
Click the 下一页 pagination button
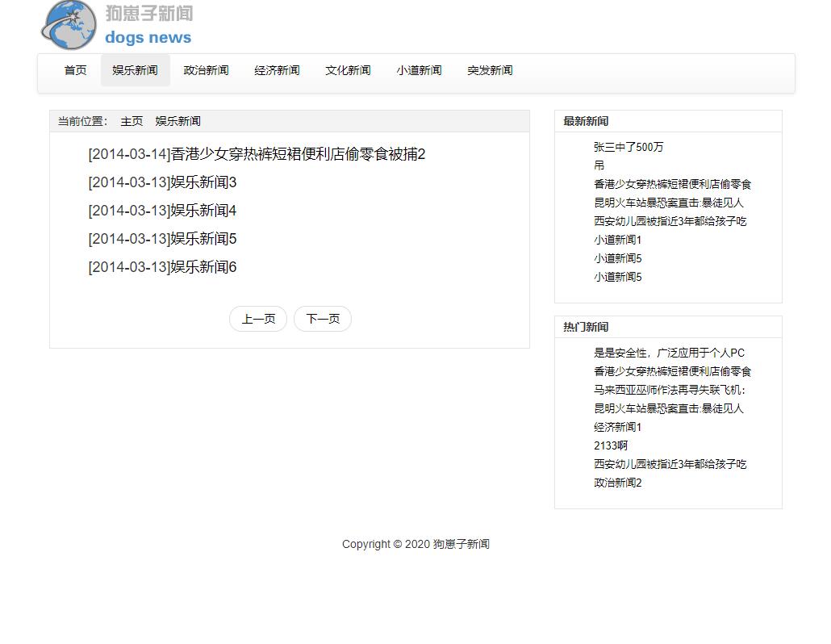point(323,319)
